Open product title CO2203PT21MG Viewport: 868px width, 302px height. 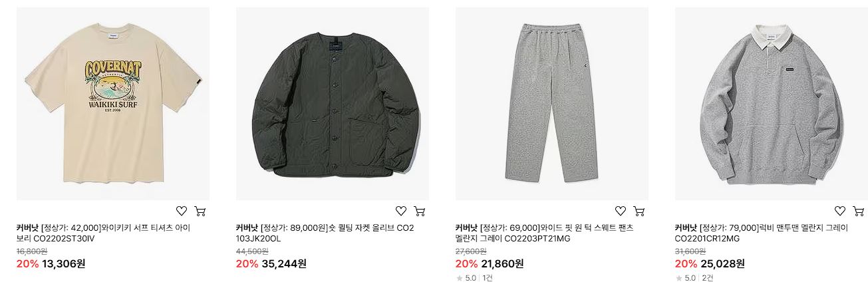[x=545, y=233]
